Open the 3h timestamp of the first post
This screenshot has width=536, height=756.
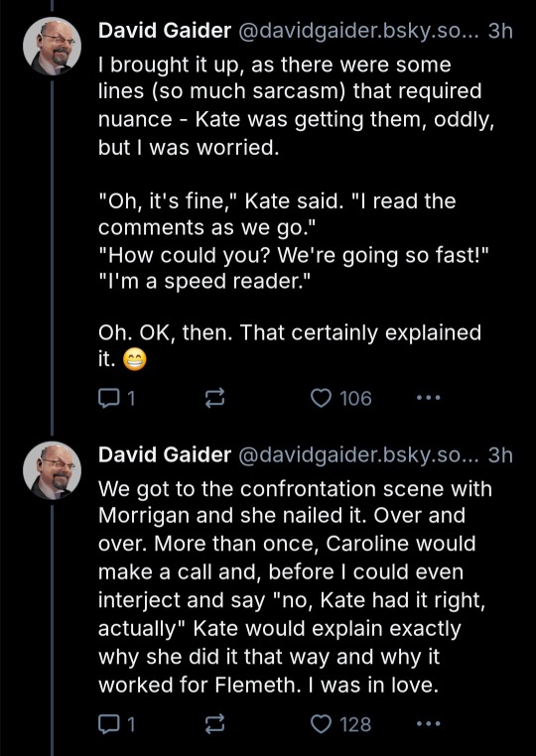(500, 31)
